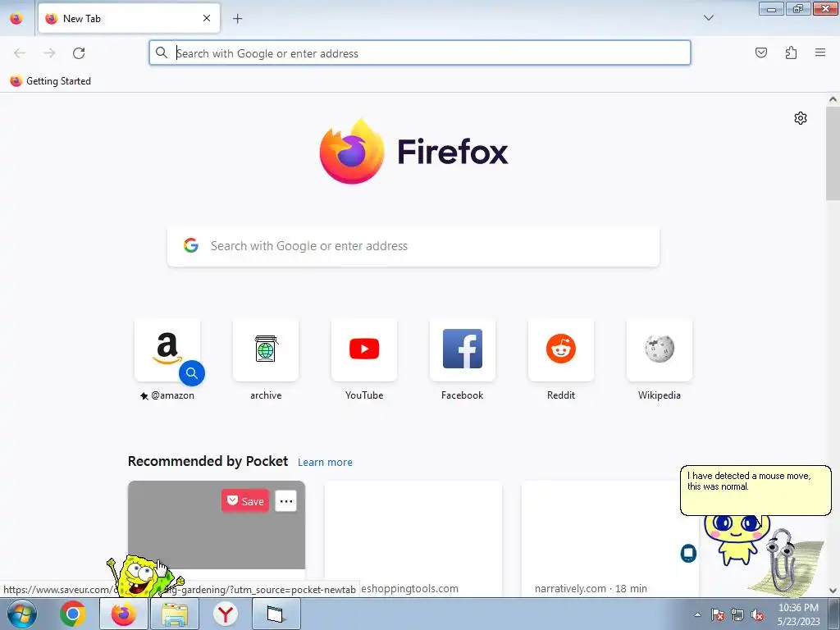The width and height of the screenshot is (840, 630).
Task: Save the first Pocket story
Action: (x=245, y=501)
